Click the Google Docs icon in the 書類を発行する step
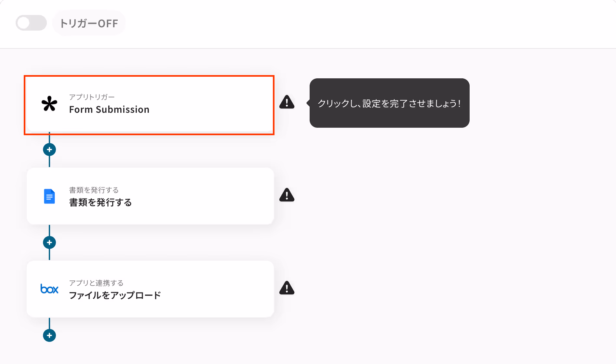 49,196
